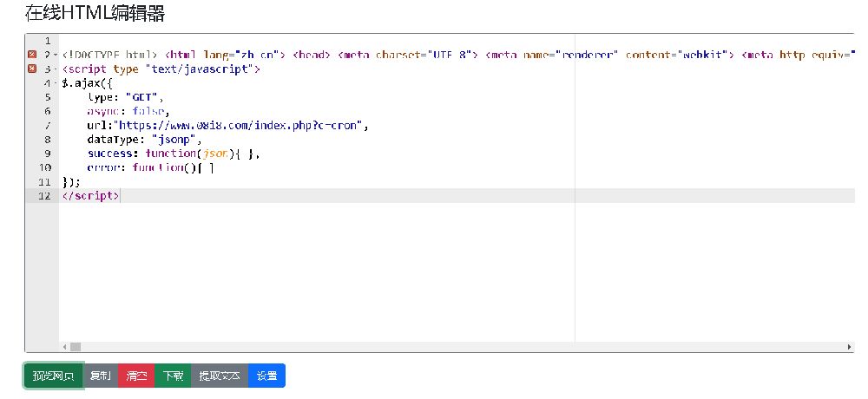Copy code with the 复制 button
The height and width of the screenshot is (399, 868).
101,376
